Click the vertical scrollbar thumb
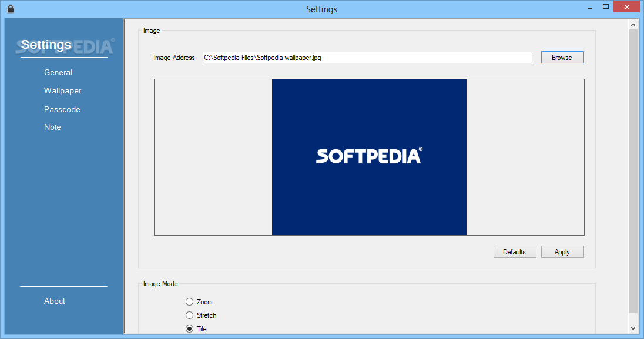This screenshot has width=644, height=339. (x=633, y=170)
